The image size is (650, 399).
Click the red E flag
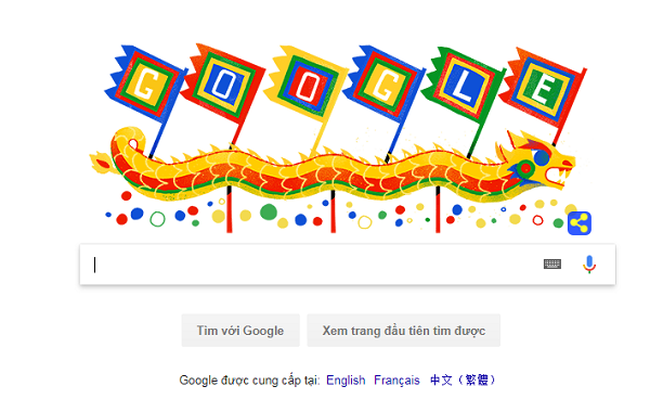pyautogui.click(x=542, y=87)
